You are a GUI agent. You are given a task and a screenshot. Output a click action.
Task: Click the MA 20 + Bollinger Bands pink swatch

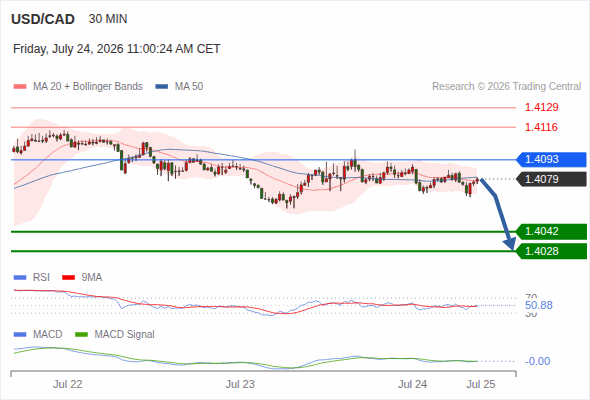[x=20, y=87]
